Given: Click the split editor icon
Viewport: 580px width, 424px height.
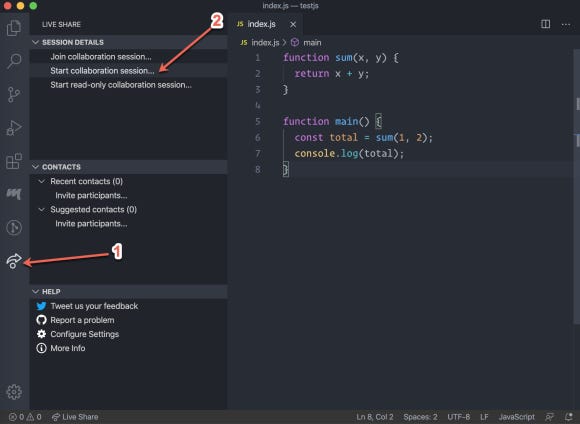Looking at the screenshot, I should tap(545, 24).
